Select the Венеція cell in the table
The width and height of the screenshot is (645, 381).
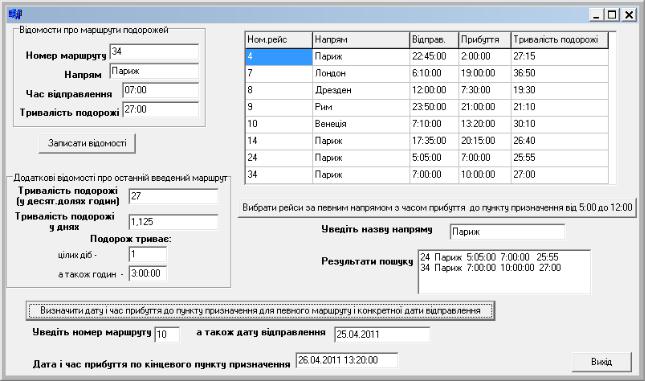(361, 124)
